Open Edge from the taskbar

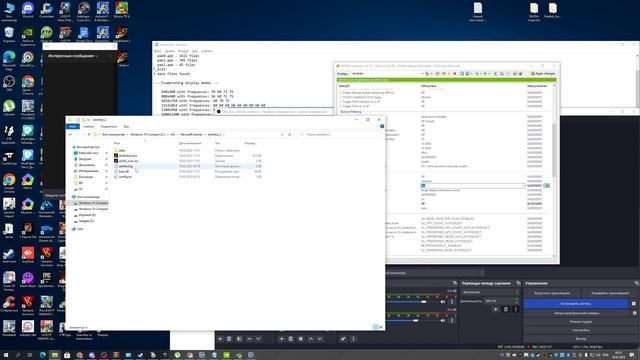[x=42, y=355]
